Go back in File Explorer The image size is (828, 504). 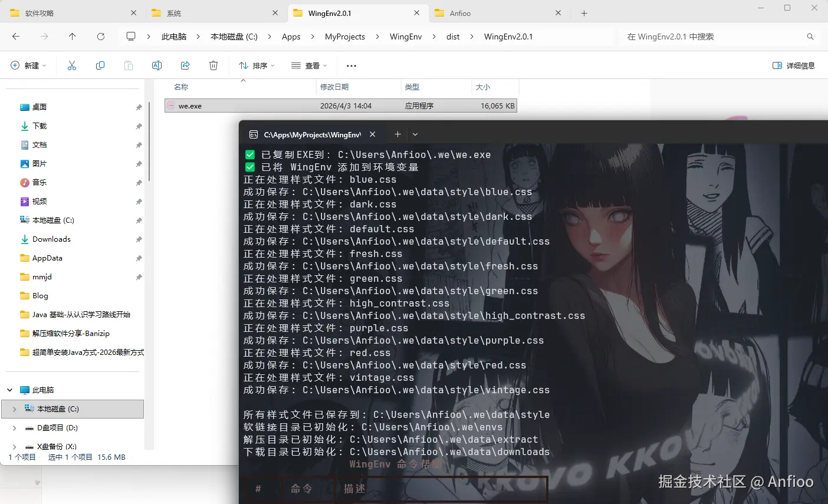pyautogui.click(x=16, y=37)
